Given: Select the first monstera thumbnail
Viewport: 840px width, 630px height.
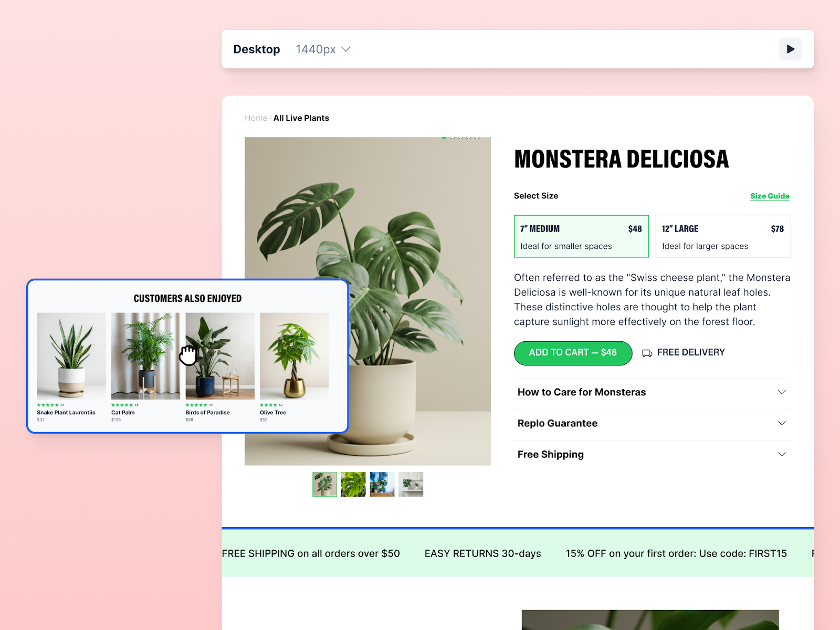Looking at the screenshot, I should (324, 484).
